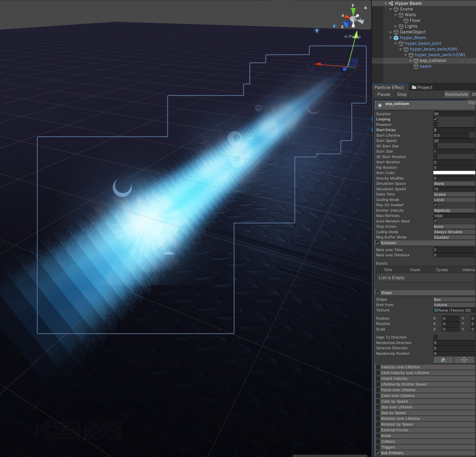Toggle the Resimulate button
The width and height of the screenshot is (476, 457).
pyautogui.click(x=456, y=94)
